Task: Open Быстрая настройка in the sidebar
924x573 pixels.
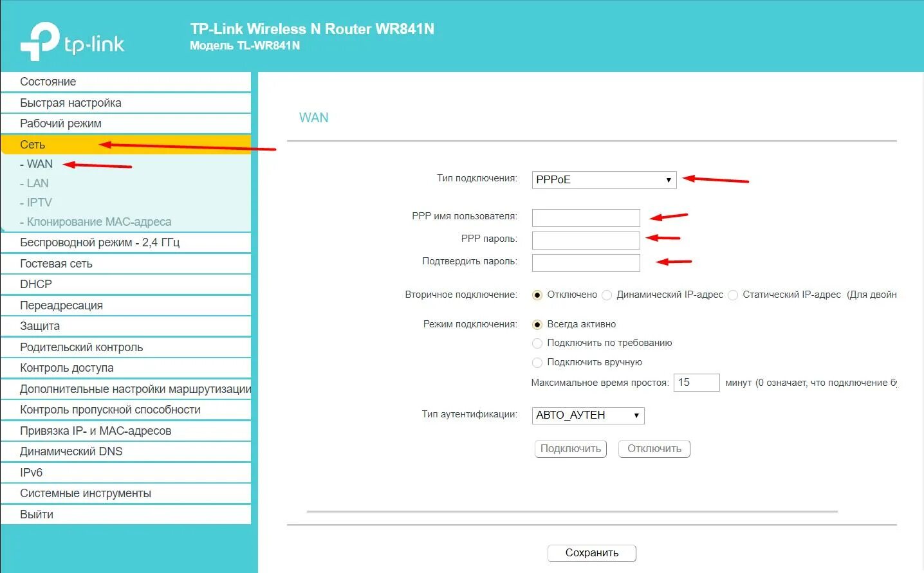Action: tap(125, 103)
